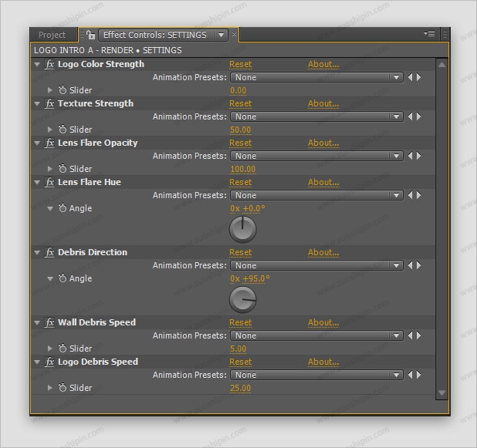This screenshot has width=477, height=448.
Task: Click the About link for Wall Debris Speed
Action: click(x=323, y=323)
